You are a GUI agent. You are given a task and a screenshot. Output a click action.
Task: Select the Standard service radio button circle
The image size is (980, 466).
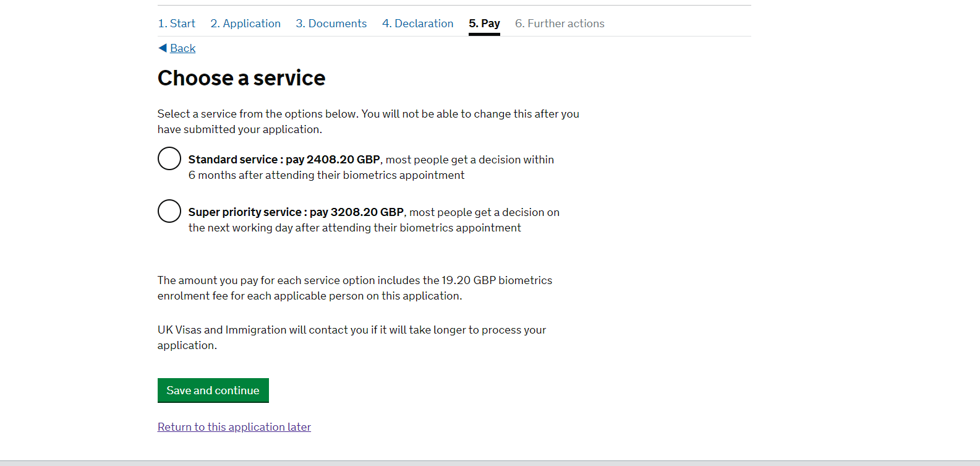pos(169,158)
